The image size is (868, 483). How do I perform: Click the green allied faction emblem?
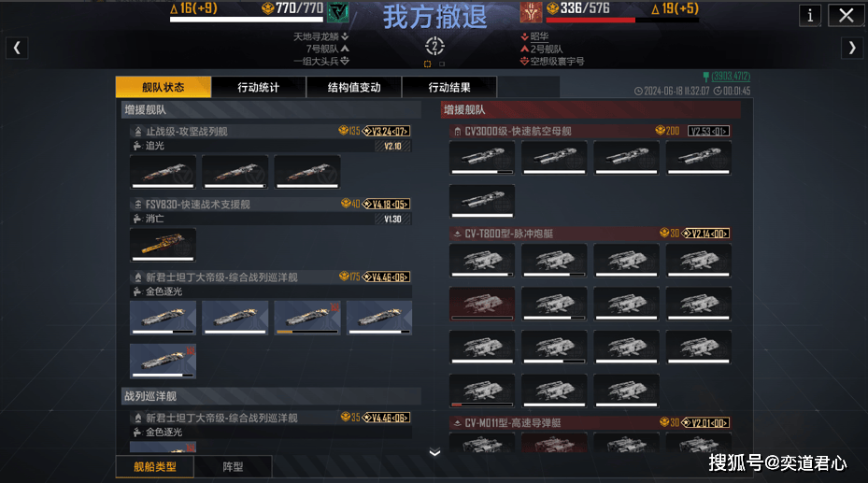click(x=337, y=12)
